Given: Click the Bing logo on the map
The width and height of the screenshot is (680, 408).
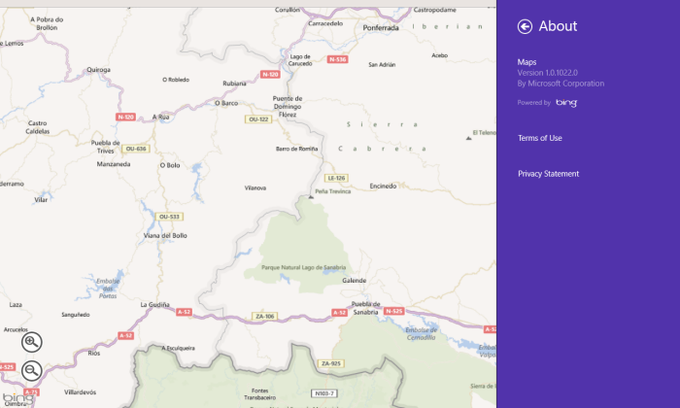Looking at the screenshot, I should (x=17, y=398).
